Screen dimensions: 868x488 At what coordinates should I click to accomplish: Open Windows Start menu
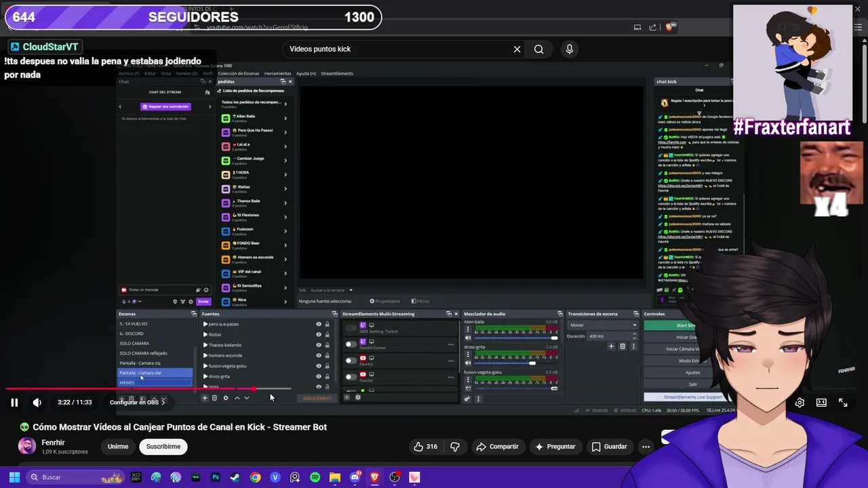click(x=14, y=477)
